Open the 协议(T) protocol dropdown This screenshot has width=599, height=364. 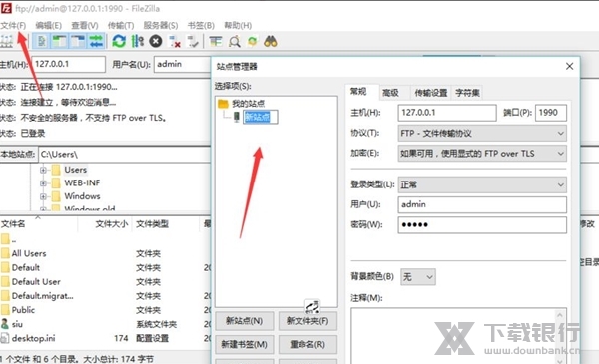click(x=482, y=134)
